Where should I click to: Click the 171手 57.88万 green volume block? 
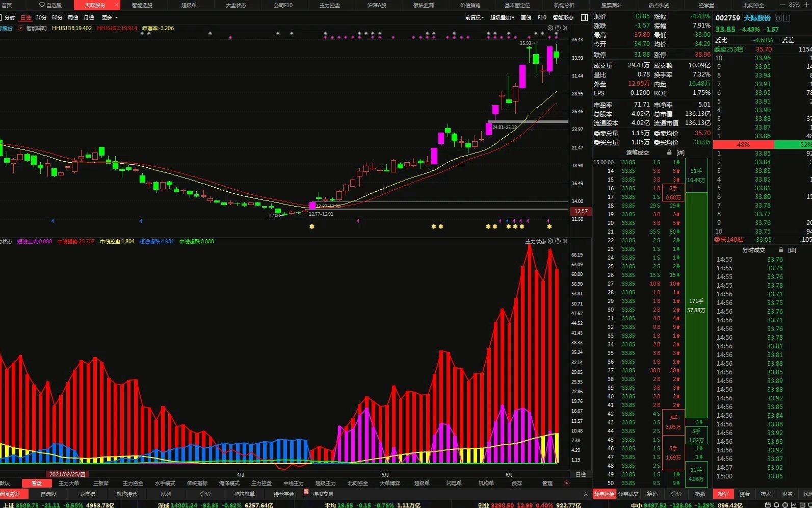[696, 305]
